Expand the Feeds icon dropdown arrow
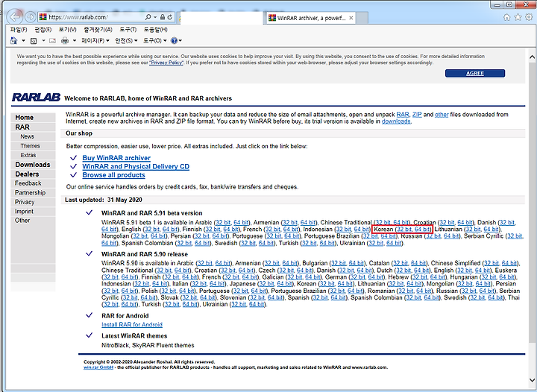 [x=43, y=41]
